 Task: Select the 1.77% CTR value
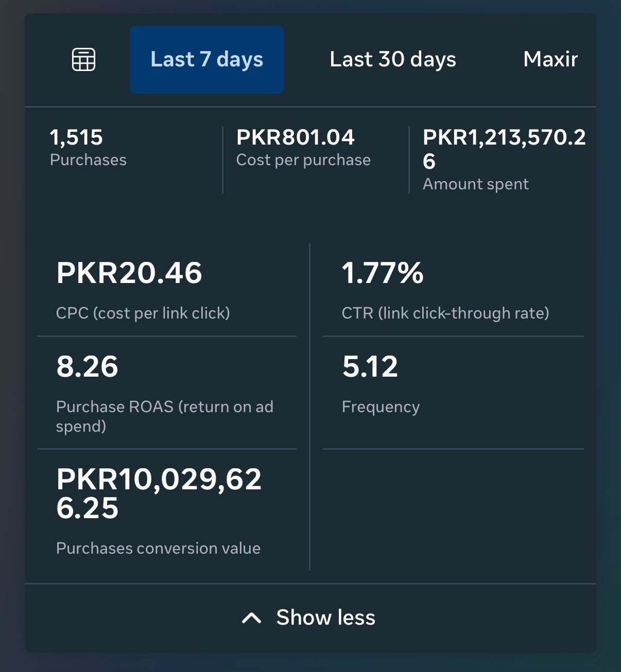382,273
